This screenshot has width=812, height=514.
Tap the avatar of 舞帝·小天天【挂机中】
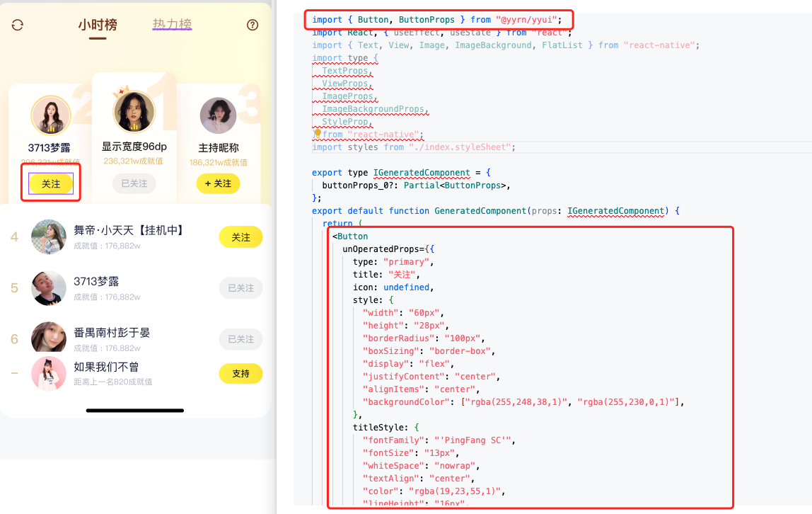pos(49,236)
